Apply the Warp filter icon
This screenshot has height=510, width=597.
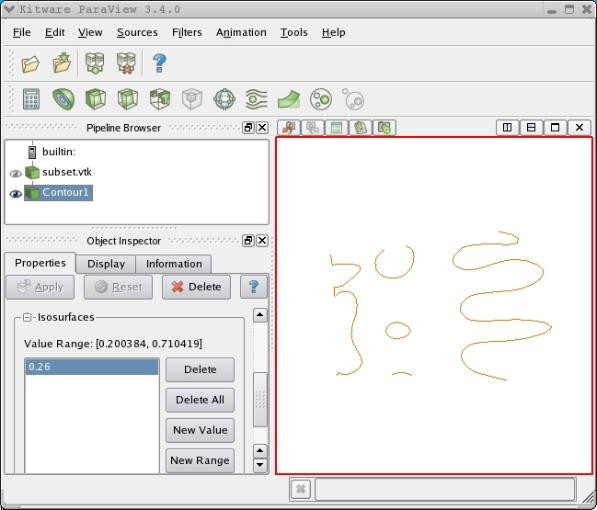coord(289,99)
